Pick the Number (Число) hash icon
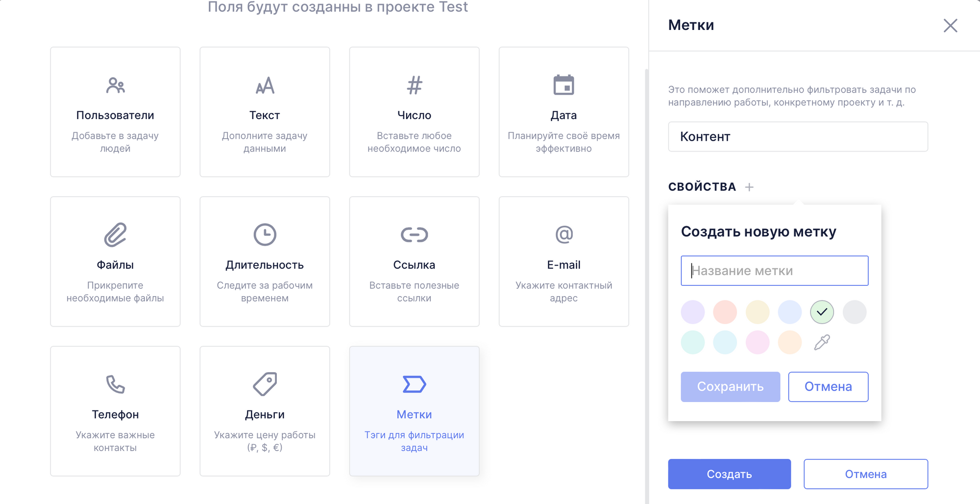The height and width of the screenshot is (504, 980). [414, 85]
